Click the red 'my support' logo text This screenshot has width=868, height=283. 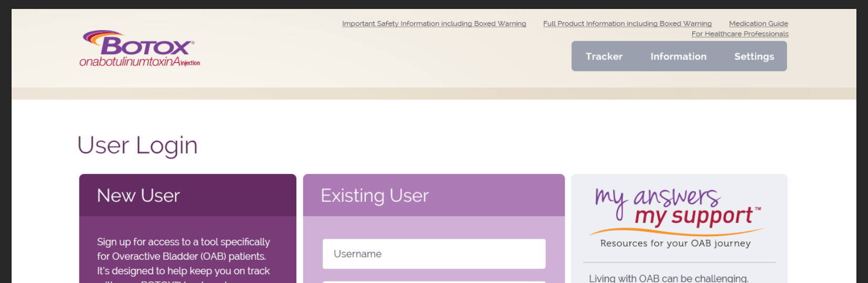694,216
